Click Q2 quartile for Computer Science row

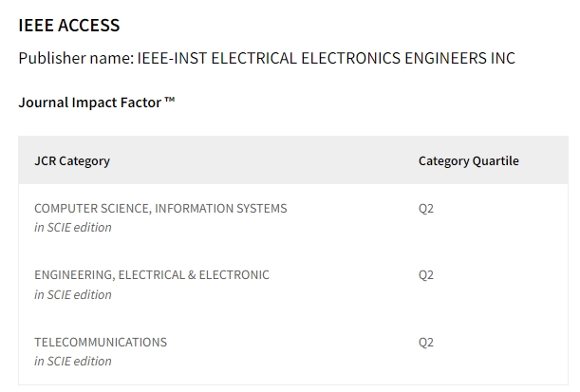click(x=426, y=209)
